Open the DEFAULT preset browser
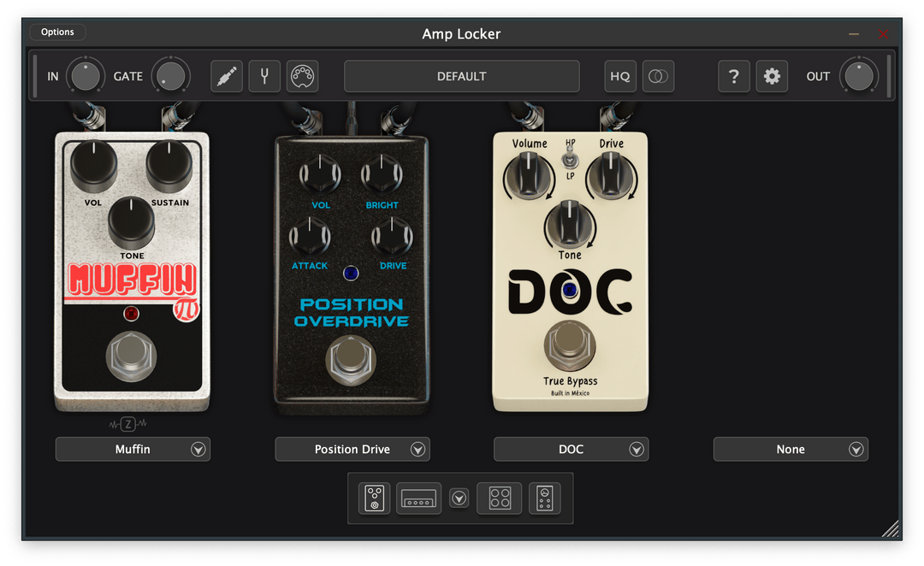 [461, 76]
